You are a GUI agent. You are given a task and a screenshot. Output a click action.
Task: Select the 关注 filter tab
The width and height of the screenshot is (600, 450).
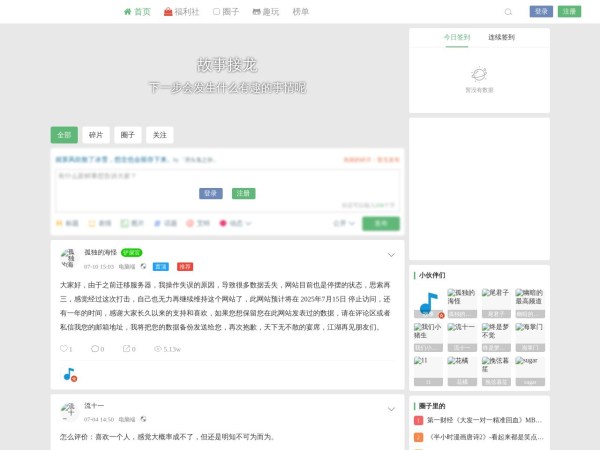coord(159,134)
